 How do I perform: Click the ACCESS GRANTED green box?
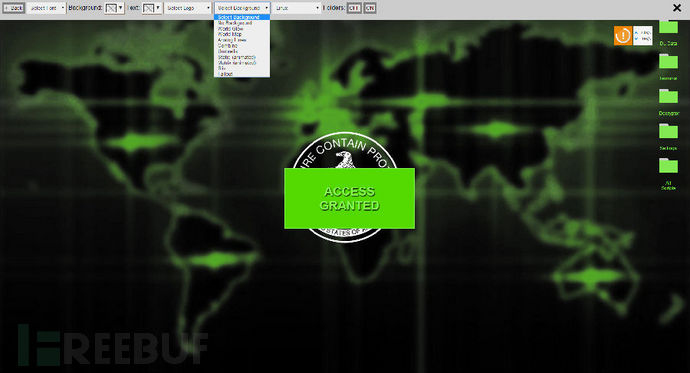tap(349, 198)
